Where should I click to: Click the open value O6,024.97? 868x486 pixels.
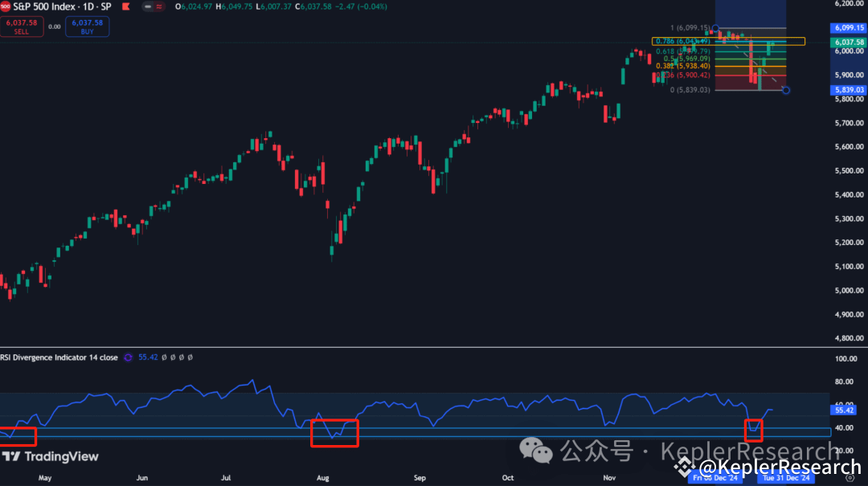tap(194, 6)
